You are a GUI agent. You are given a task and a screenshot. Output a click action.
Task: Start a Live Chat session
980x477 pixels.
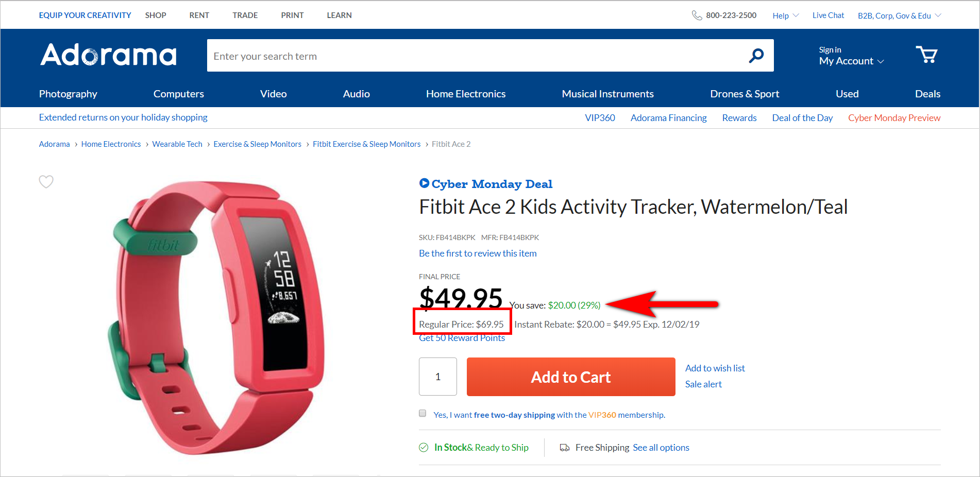coord(827,15)
